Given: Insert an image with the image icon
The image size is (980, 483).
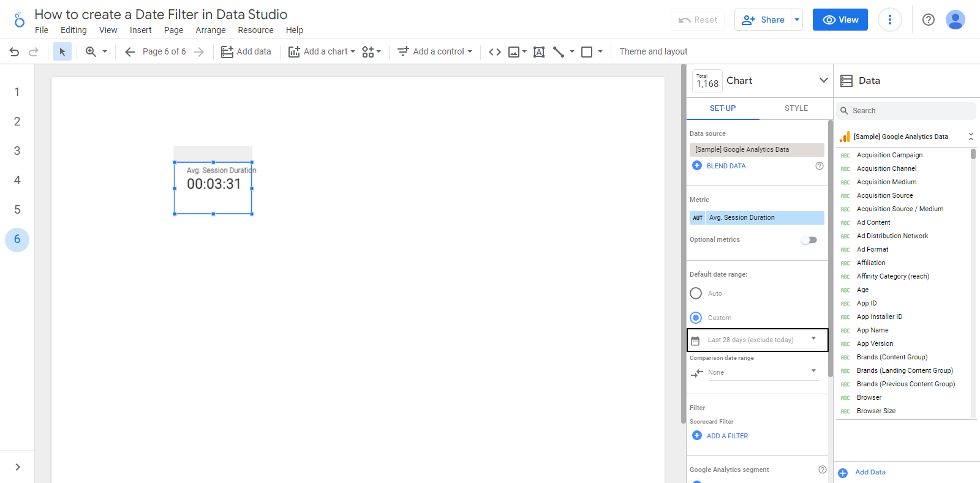Looking at the screenshot, I should click(514, 52).
